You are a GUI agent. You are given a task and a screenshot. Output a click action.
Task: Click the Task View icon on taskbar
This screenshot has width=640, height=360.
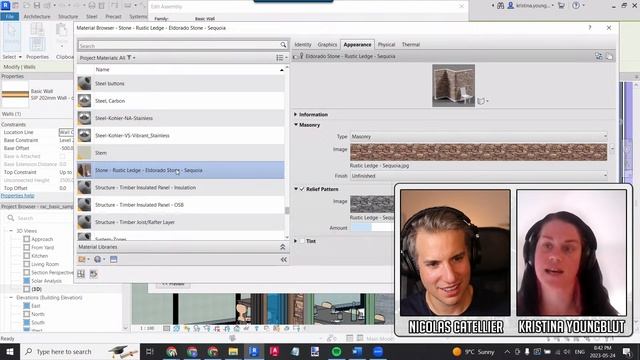tap(149, 351)
